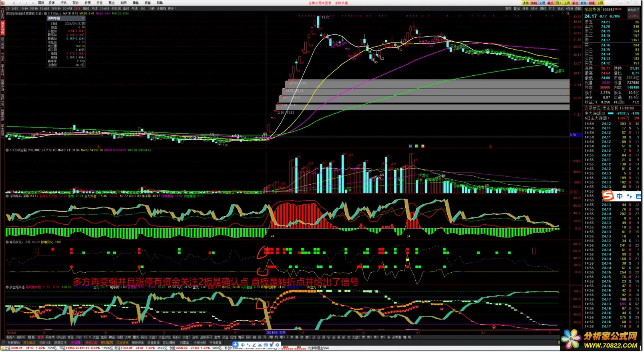Click the 叠加 overlay option
The height and width of the screenshot is (352, 644).
click(x=517, y=8)
